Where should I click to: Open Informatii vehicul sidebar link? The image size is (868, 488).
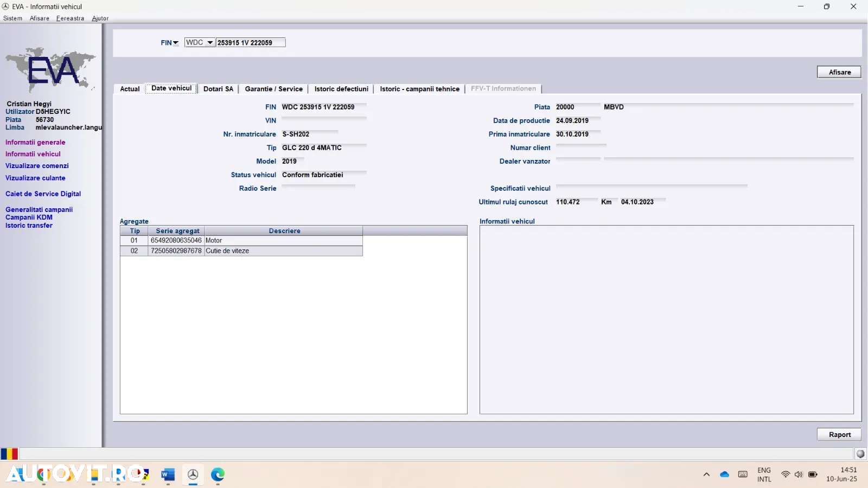pos(33,154)
